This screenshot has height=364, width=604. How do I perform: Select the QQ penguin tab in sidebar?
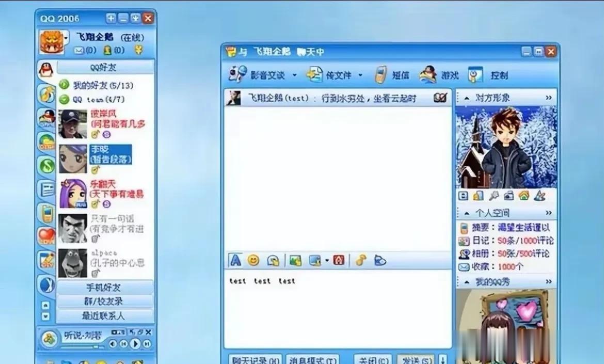(46, 69)
